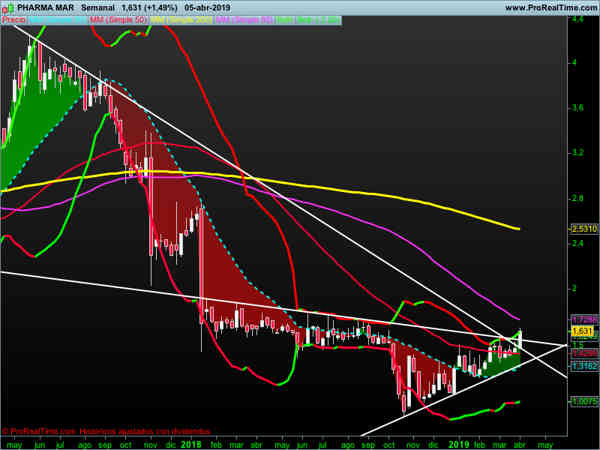Click the 2018 year label on time axis

click(x=191, y=444)
